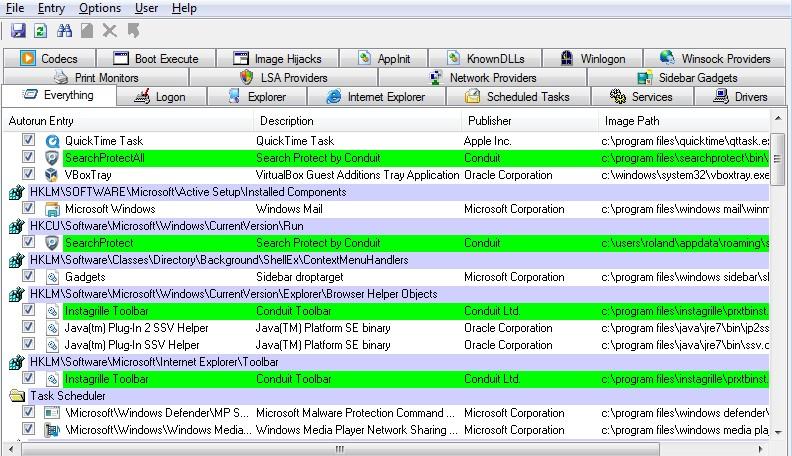Uncheck Java Plug-In SSV Helper entry
Image resolution: width=792 pixels, height=456 pixels.
pos(28,344)
